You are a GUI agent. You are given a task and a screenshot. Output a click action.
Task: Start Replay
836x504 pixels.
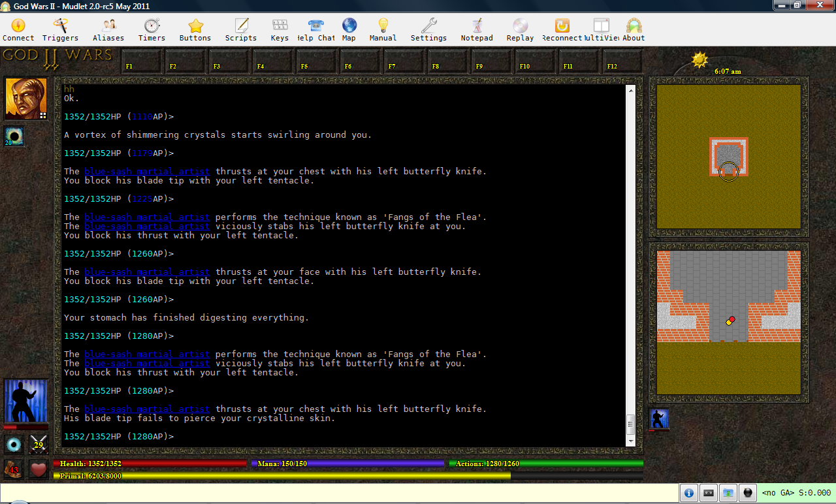520,30
